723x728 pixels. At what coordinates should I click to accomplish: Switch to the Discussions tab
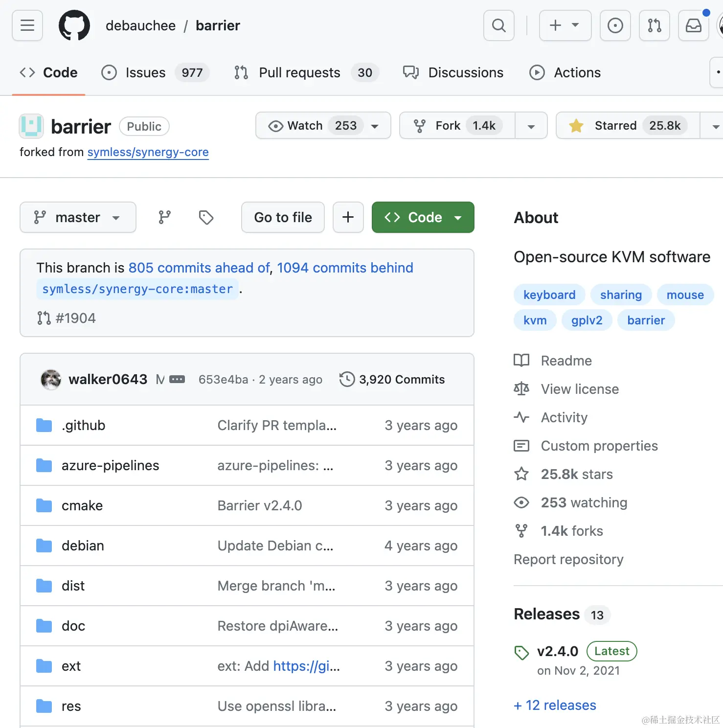(453, 72)
